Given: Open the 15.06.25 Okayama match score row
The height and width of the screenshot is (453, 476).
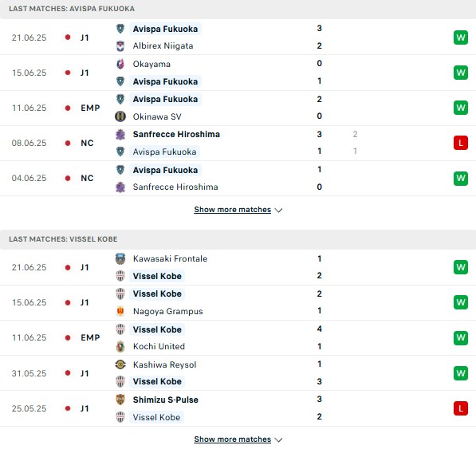Looking at the screenshot, I should click(x=238, y=73).
